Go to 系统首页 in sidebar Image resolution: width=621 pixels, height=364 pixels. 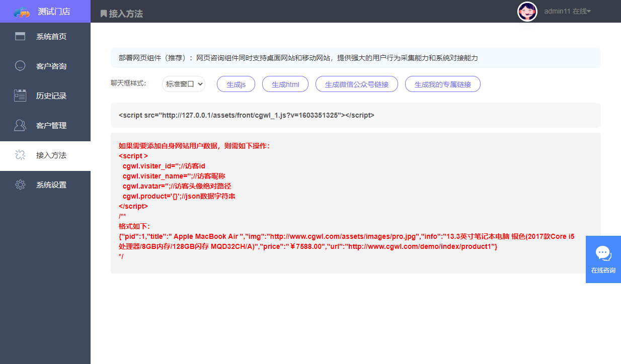click(51, 36)
